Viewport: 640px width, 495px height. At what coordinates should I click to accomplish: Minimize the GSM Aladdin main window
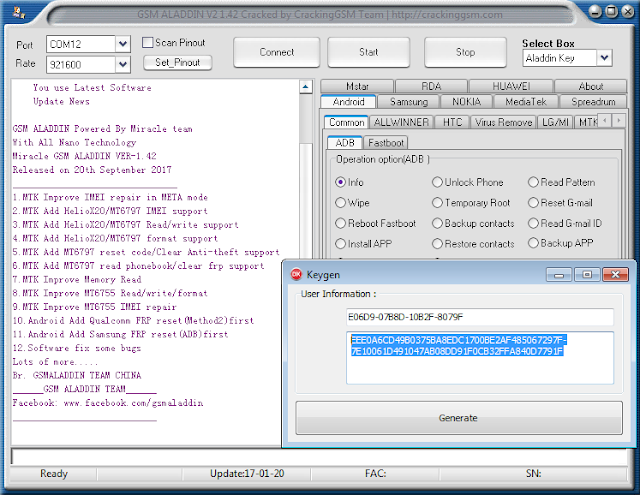pyautogui.click(x=595, y=12)
